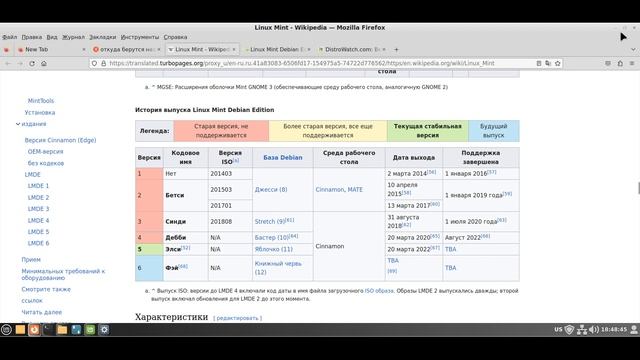
Task: Open the extensions toolbar icon
Action: [x=620, y=63]
